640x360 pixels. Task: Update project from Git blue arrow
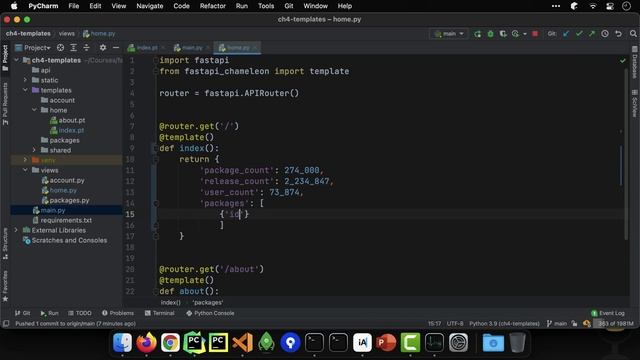click(x=566, y=34)
